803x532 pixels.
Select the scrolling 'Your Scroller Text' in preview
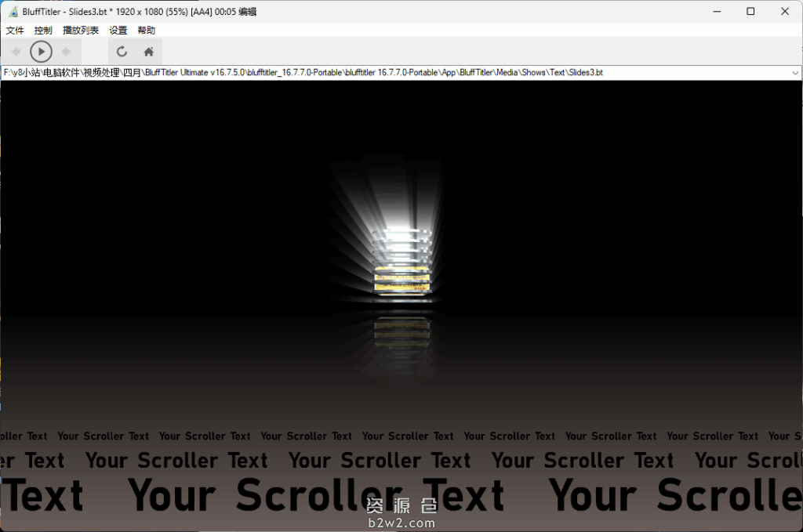(380, 461)
